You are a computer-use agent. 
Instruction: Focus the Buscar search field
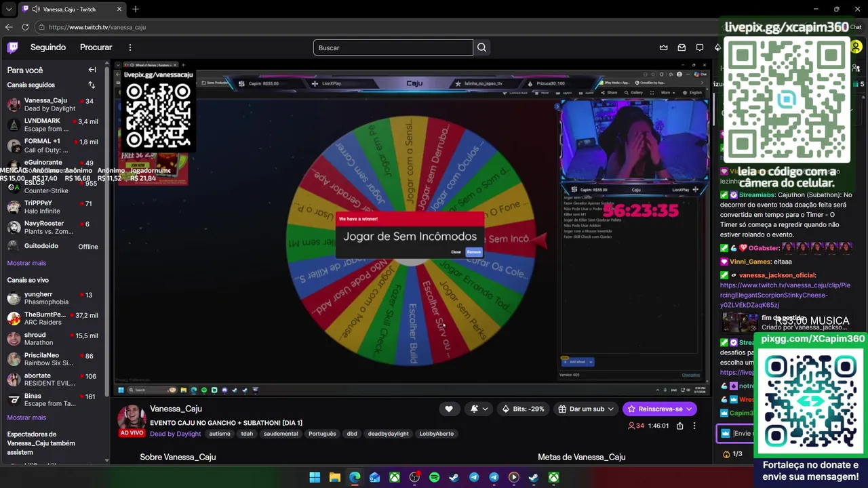pyautogui.click(x=393, y=47)
